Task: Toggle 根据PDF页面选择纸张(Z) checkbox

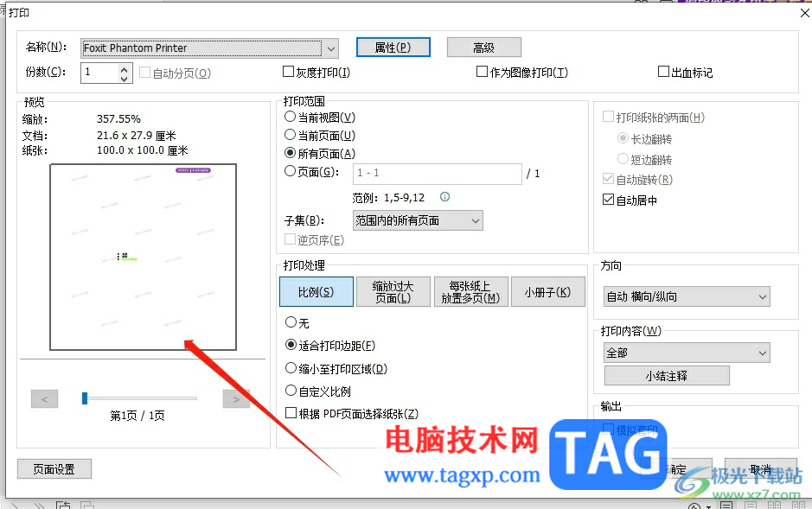Action: tap(291, 413)
